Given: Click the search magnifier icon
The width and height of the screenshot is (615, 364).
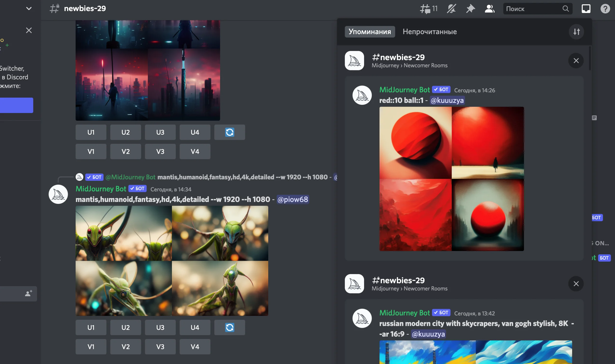Looking at the screenshot, I should [566, 9].
